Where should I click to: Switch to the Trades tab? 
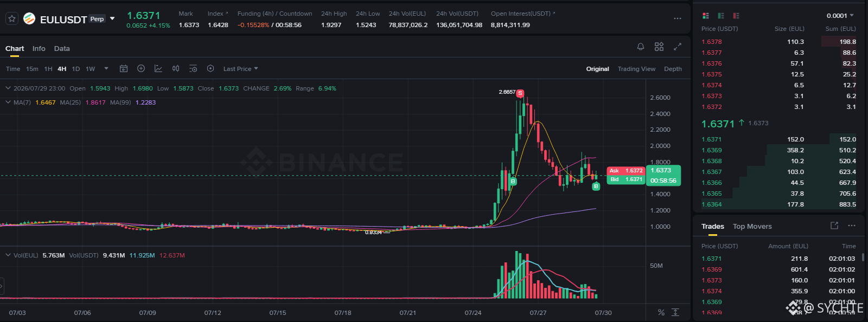(712, 226)
